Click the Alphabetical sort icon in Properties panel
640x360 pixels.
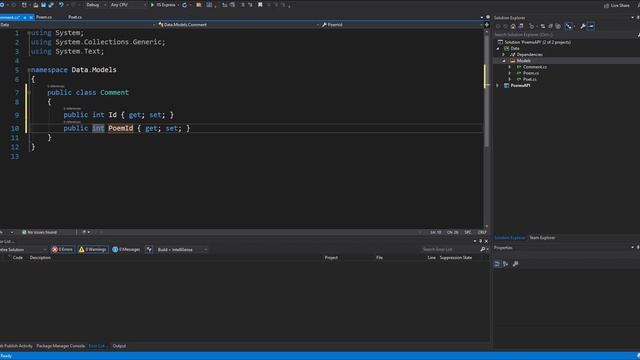[505, 264]
